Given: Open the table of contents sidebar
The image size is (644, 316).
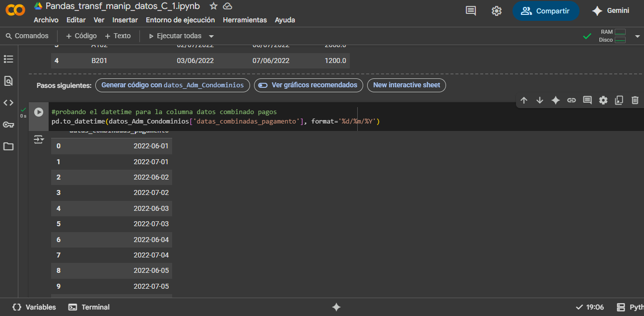Looking at the screenshot, I should pos(8,59).
